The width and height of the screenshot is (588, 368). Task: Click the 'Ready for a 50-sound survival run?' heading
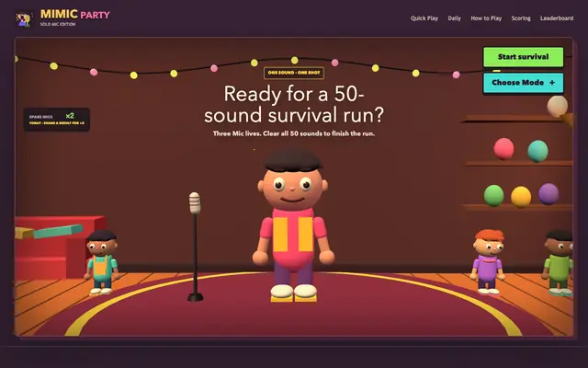point(294,104)
